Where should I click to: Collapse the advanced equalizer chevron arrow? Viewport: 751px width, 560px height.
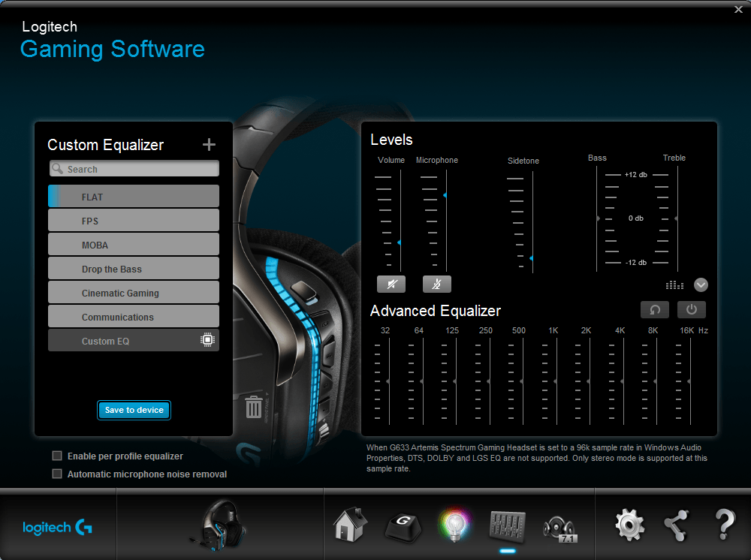click(x=701, y=285)
